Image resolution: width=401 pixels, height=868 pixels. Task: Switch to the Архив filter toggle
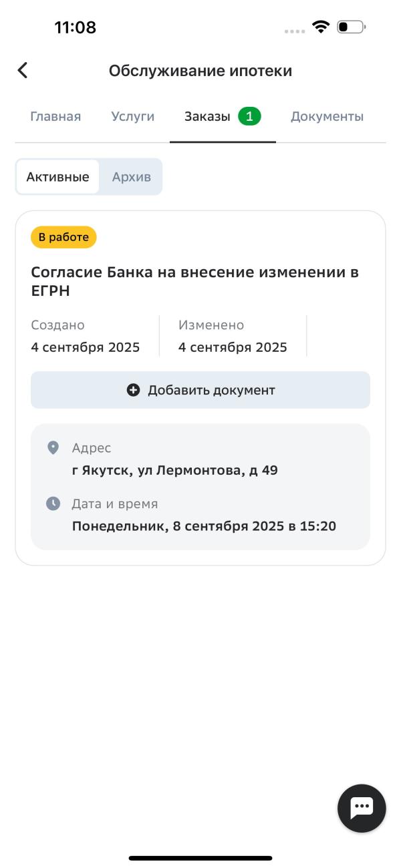tap(131, 176)
